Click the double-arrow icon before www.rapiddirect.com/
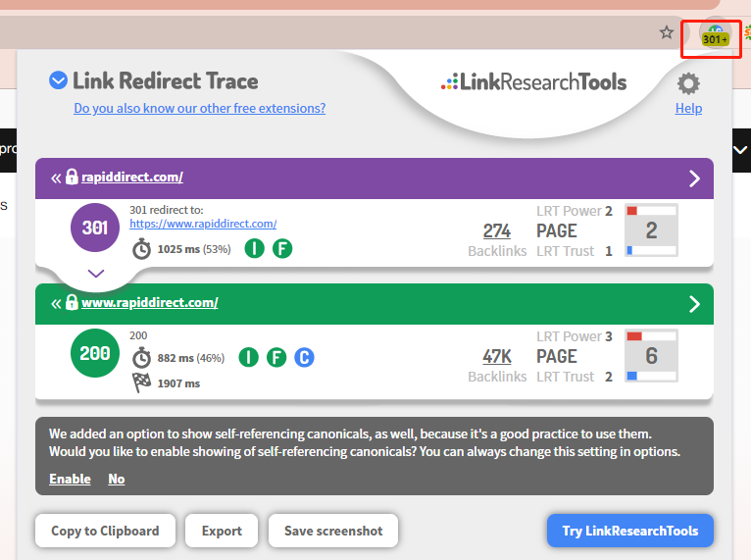This screenshot has width=751, height=560. point(56,304)
